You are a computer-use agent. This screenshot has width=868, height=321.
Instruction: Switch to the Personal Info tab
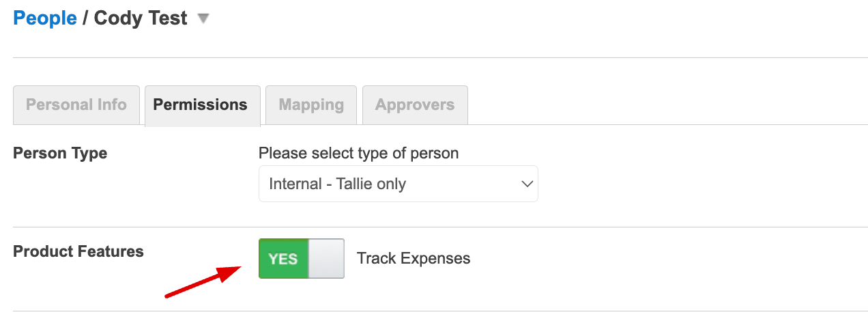76,104
